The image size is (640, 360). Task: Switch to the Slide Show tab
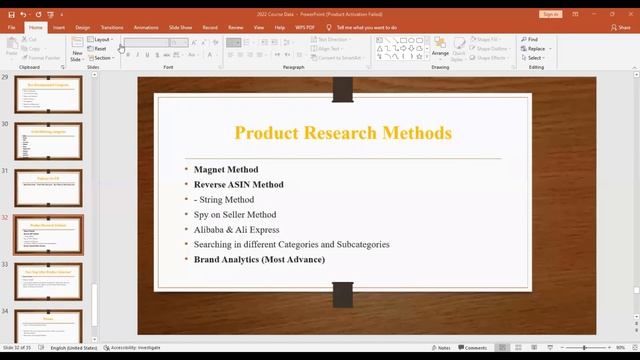click(180, 27)
